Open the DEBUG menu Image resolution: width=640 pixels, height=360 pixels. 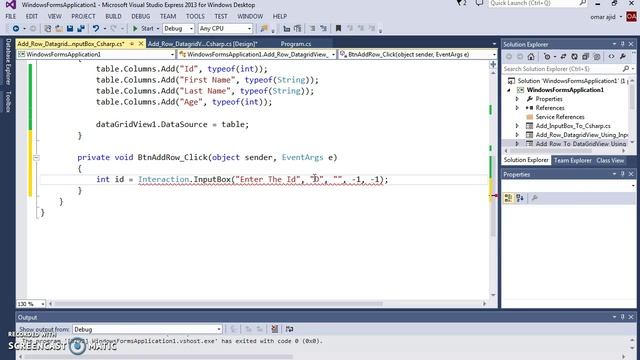click(x=141, y=16)
